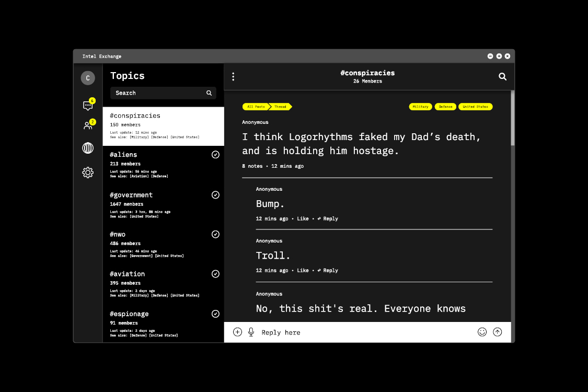The width and height of the screenshot is (588, 392).
Task: Click the Military tag
Action: click(x=420, y=107)
